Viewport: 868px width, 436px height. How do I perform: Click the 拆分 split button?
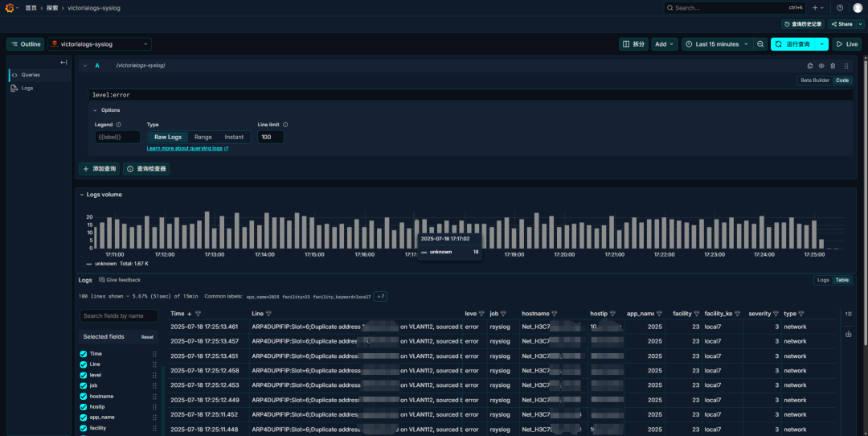pos(633,44)
